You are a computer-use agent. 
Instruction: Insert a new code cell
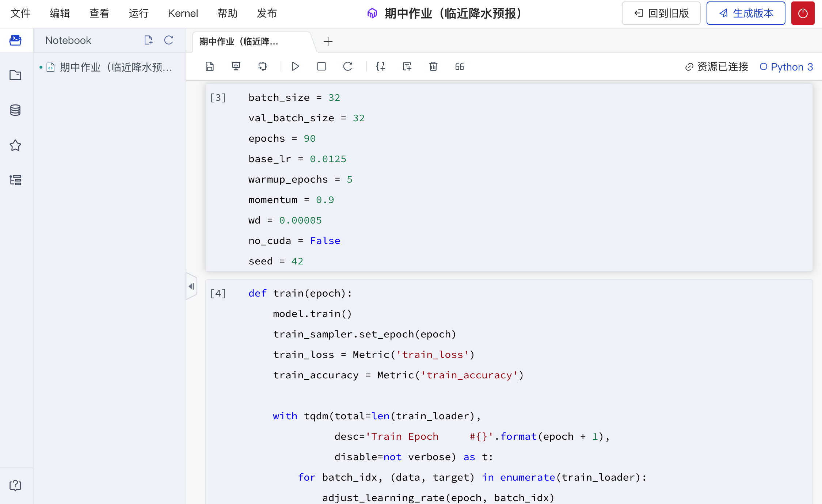click(381, 66)
